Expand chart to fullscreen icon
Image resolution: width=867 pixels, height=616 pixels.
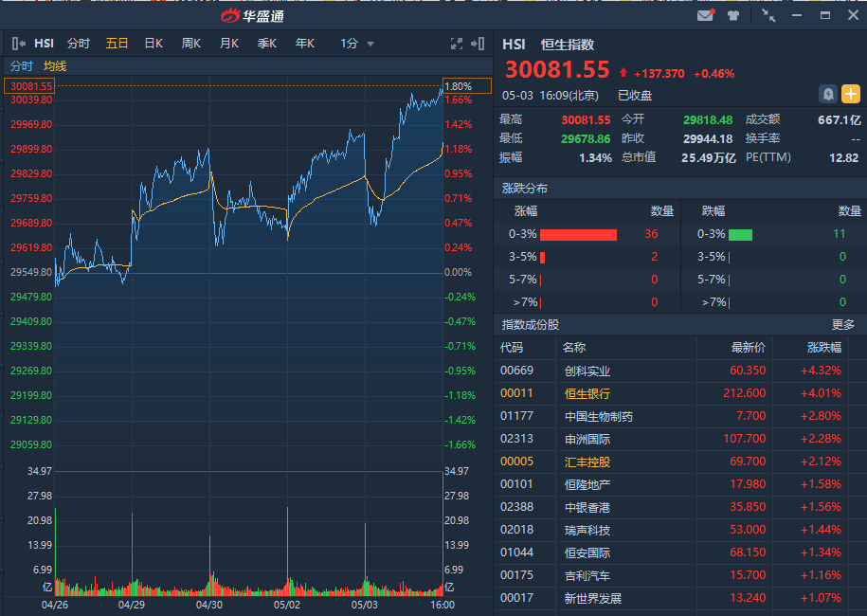(456, 44)
